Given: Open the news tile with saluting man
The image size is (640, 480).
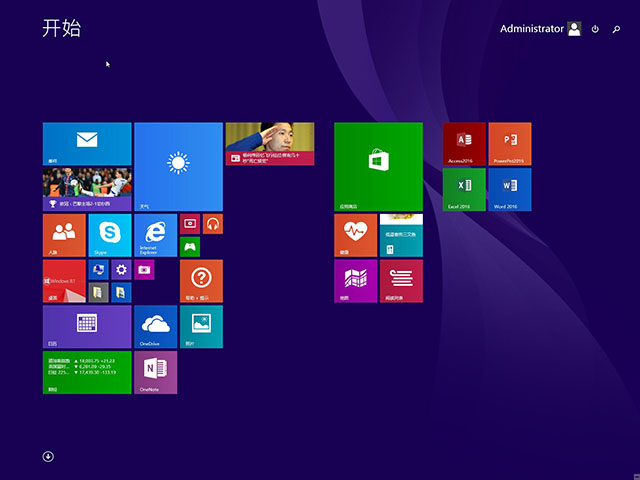Looking at the screenshot, I should click(x=269, y=143).
